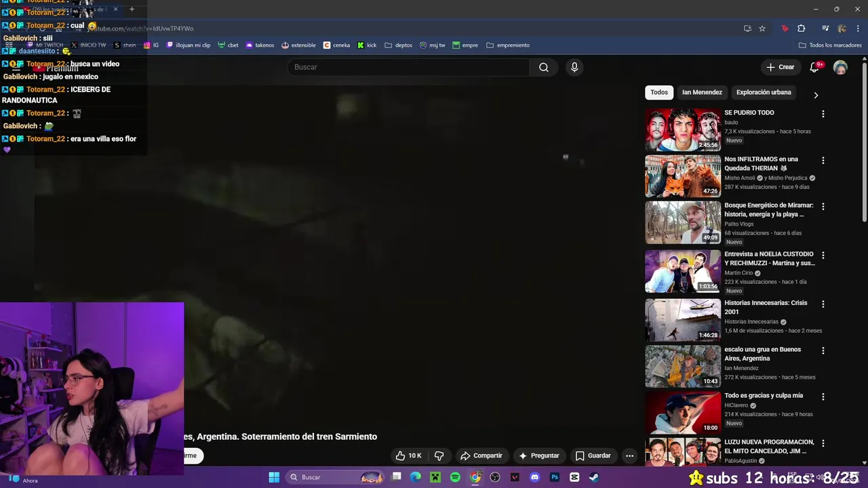Like the video with 10 K likes

click(409, 455)
